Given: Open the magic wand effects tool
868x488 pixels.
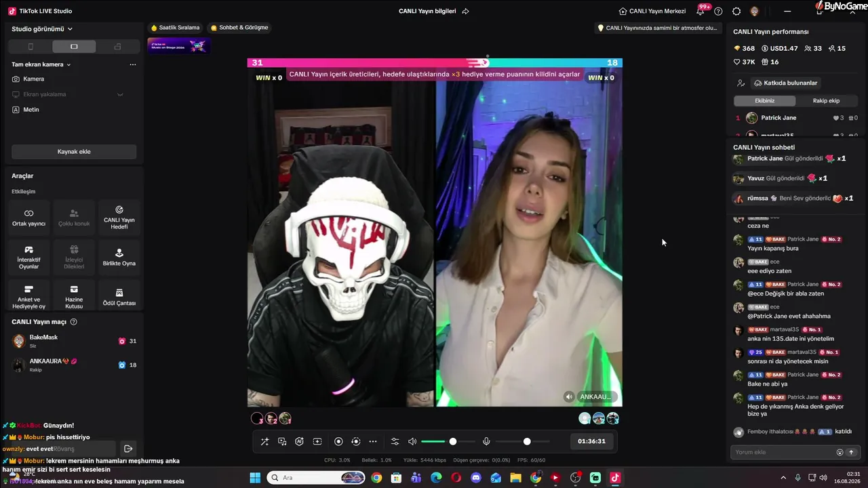Looking at the screenshot, I should pos(264,441).
